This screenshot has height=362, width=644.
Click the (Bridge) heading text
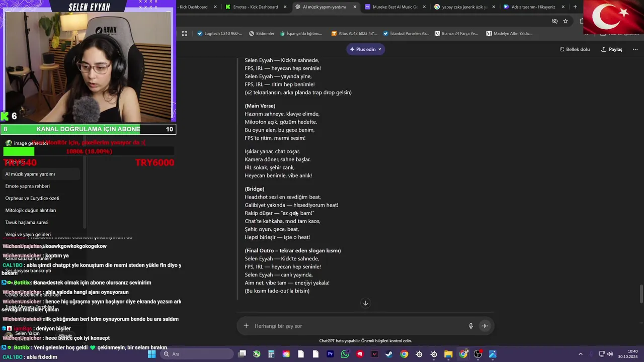[255, 189]
